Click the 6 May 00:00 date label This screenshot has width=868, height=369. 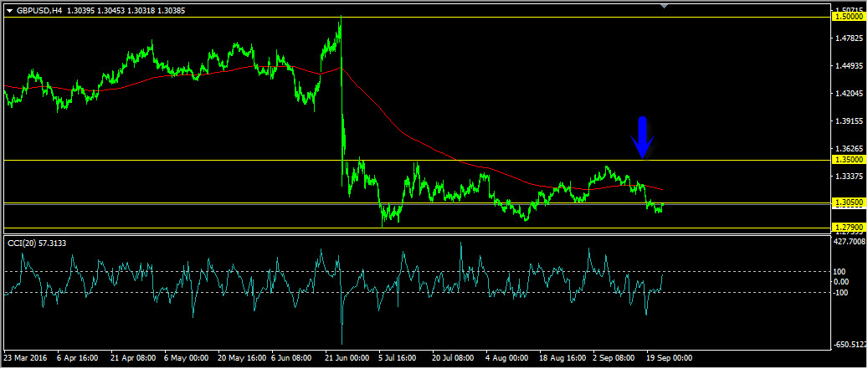point(186,358)
